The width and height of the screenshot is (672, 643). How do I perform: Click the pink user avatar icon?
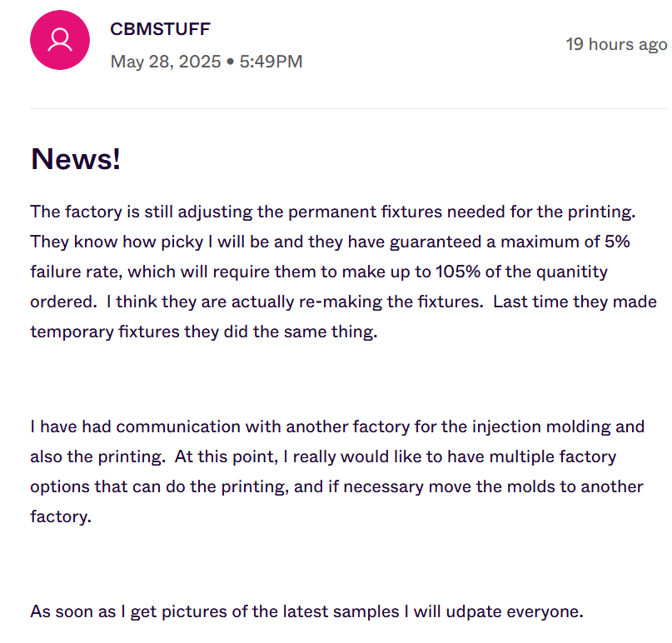tap(60, 40)
